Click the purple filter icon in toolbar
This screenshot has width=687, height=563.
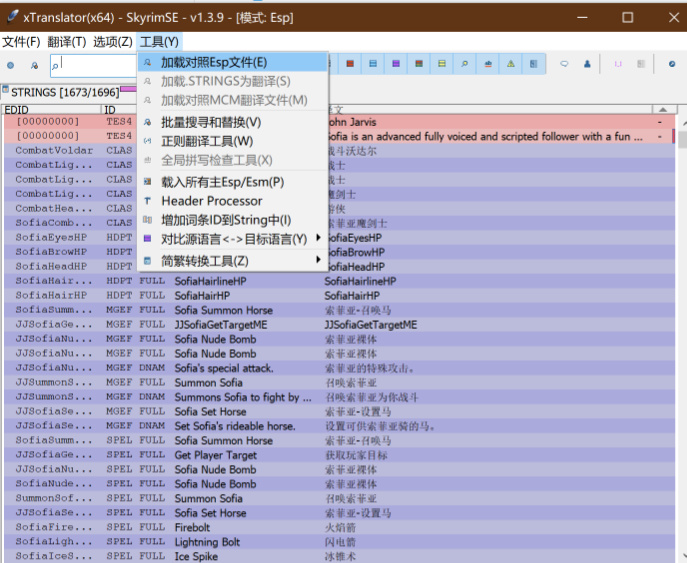(396, 64)
